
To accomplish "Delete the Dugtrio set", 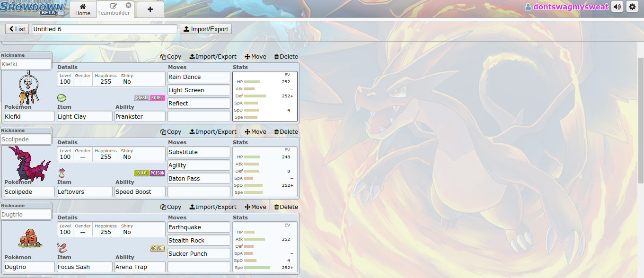I will 286,207.
